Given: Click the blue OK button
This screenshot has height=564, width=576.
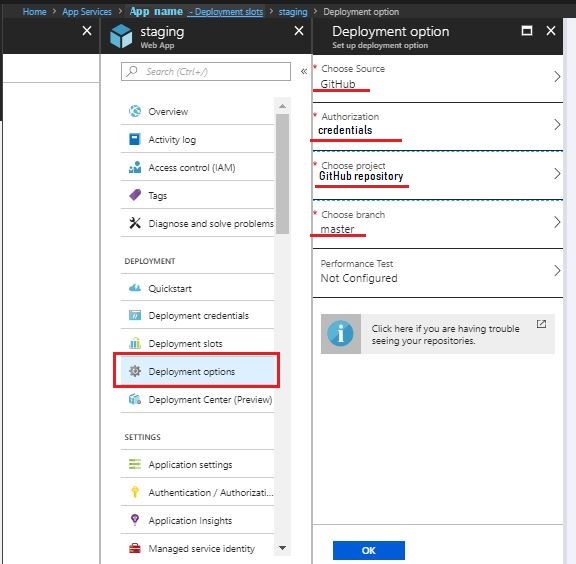Looking at the screenshot, I should pos(368,550).
